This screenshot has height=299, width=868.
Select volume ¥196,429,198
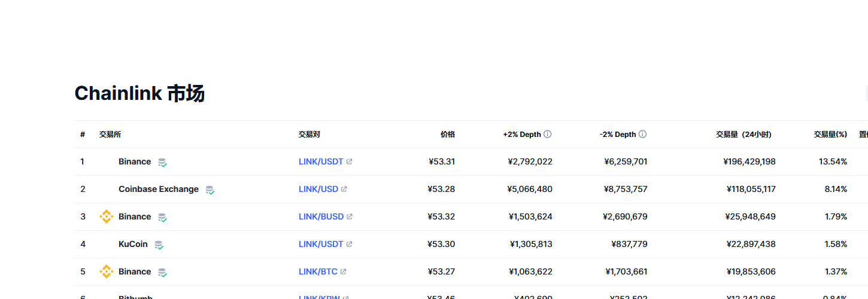[749, 161]
